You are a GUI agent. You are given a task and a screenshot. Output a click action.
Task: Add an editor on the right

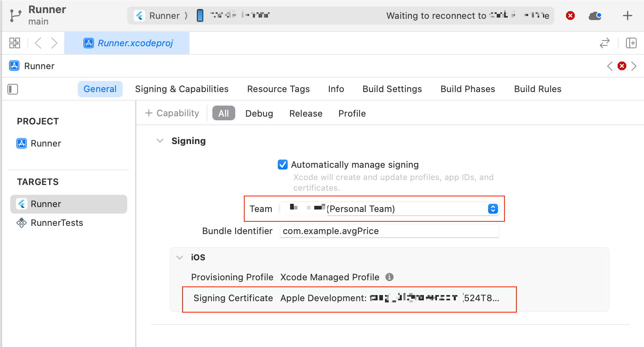click(x=631, y=43)
